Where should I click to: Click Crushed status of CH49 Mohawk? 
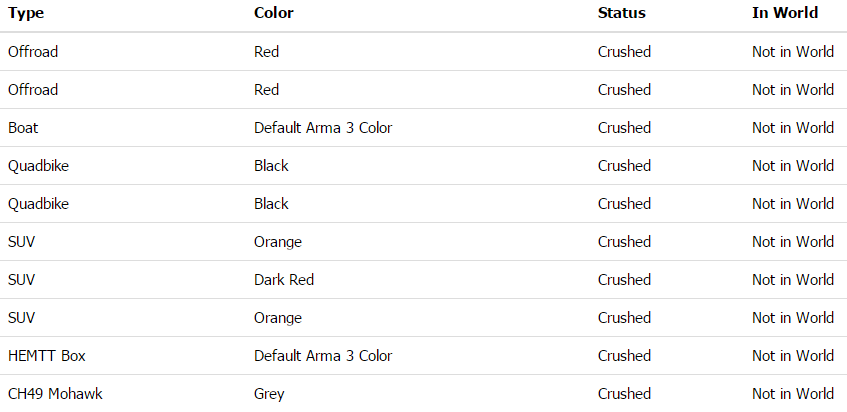point(624,394)
